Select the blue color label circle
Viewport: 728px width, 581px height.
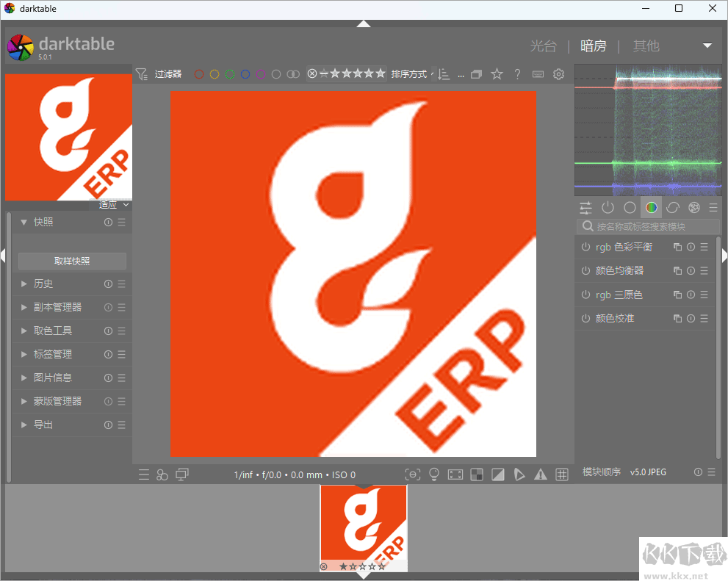coord(245,74)
